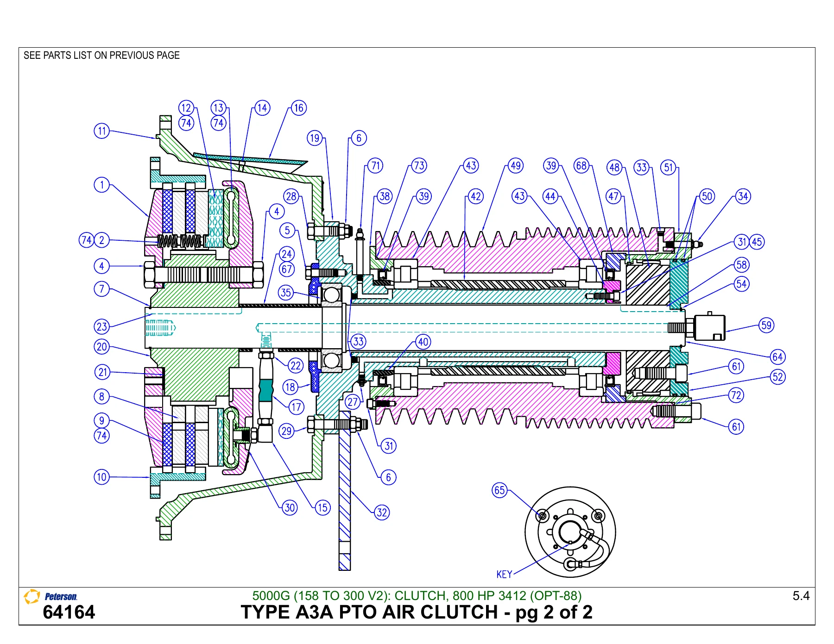Click callout bubble 16
Image resolution: width=834 pixels, height=644 pixels.
tap(298, 108)
